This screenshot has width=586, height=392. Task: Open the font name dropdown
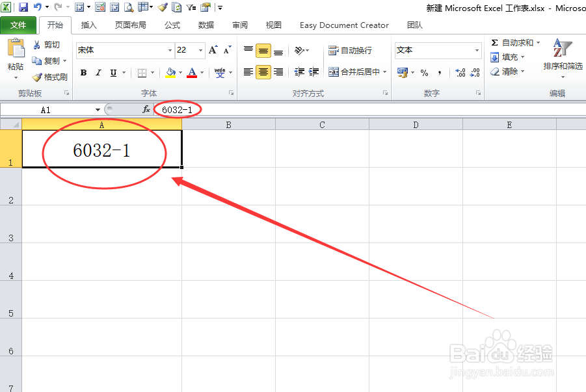point(169,50)
